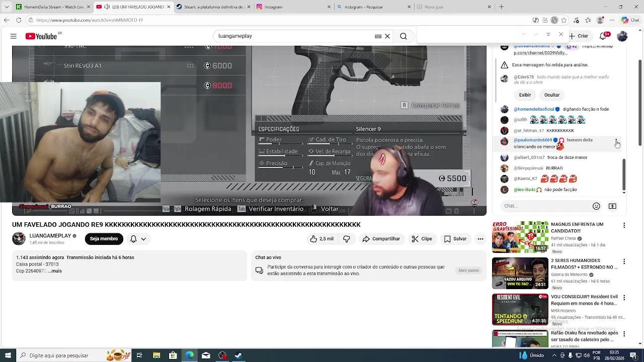
Task: Open options for Rafão Otaku video
Action: pos(624,334)
